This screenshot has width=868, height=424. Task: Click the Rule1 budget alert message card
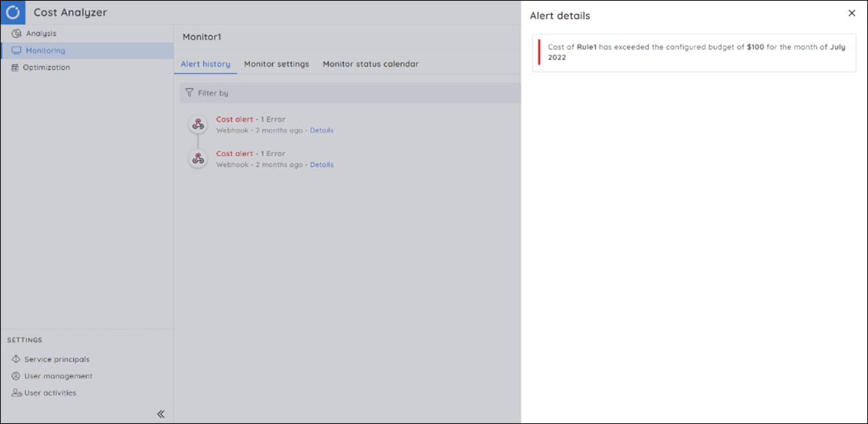click(x=694, y=51)
